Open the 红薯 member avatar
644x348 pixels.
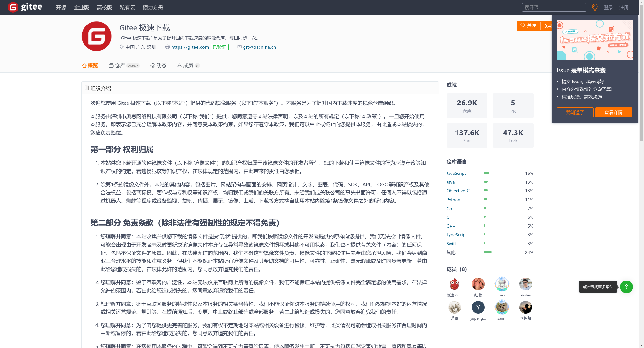478,284
